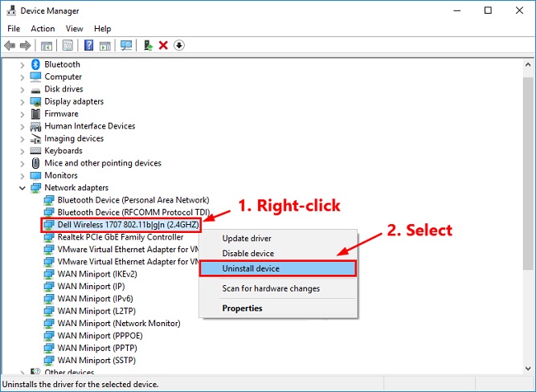Choose Scan for hardware changes menu entry
The height and width of the screenshot is (392, 536).
coord(278,288)
